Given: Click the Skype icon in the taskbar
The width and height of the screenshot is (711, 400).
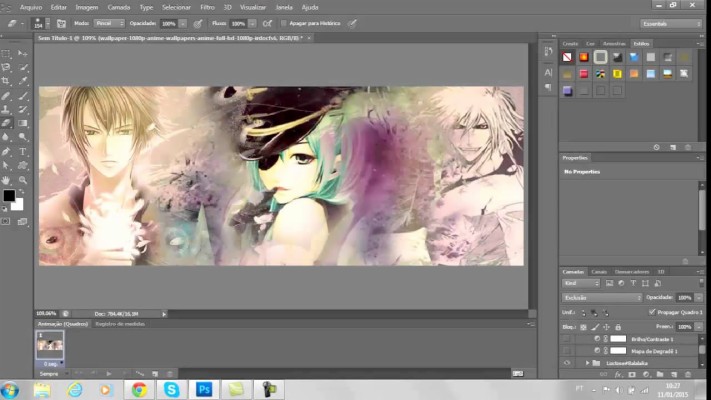Looking at the screenshot, I should click(171, 389).
